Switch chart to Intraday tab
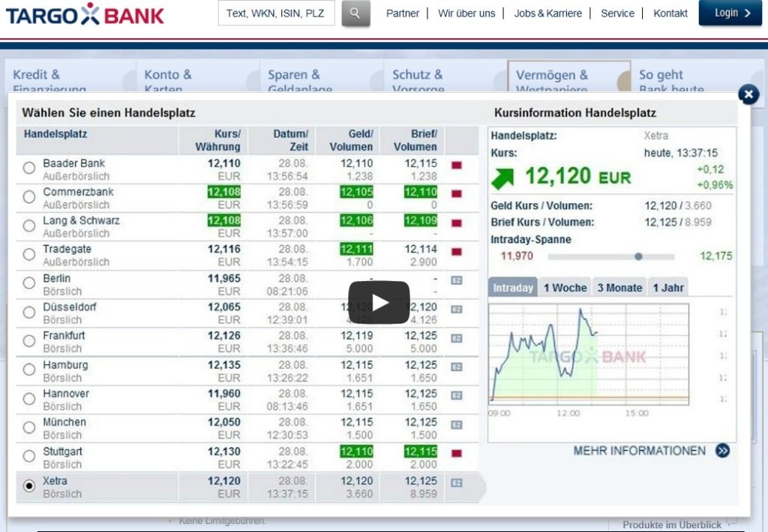The image size is (768, 532). coord(513,287)
